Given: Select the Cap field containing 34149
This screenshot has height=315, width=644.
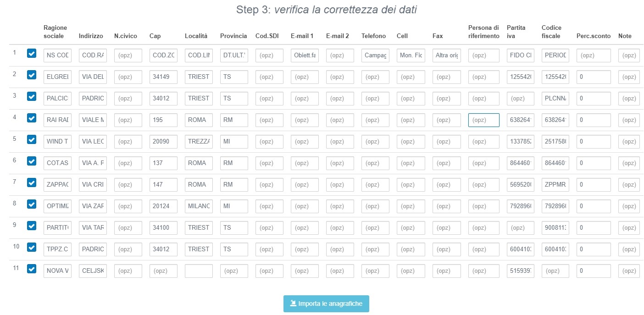Looking at the screenshot, I should pyautogui.click(x=163, y=77).
